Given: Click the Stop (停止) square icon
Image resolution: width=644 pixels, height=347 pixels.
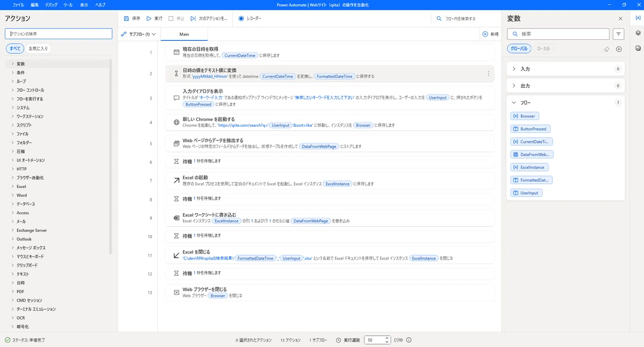Looking at the screenshot, I should (x=171, y=18).
